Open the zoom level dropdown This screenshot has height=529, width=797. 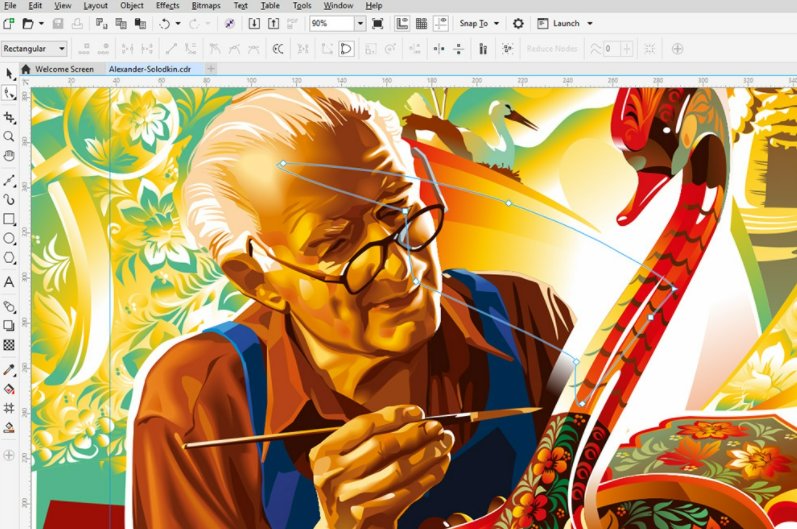click(359, 23)
